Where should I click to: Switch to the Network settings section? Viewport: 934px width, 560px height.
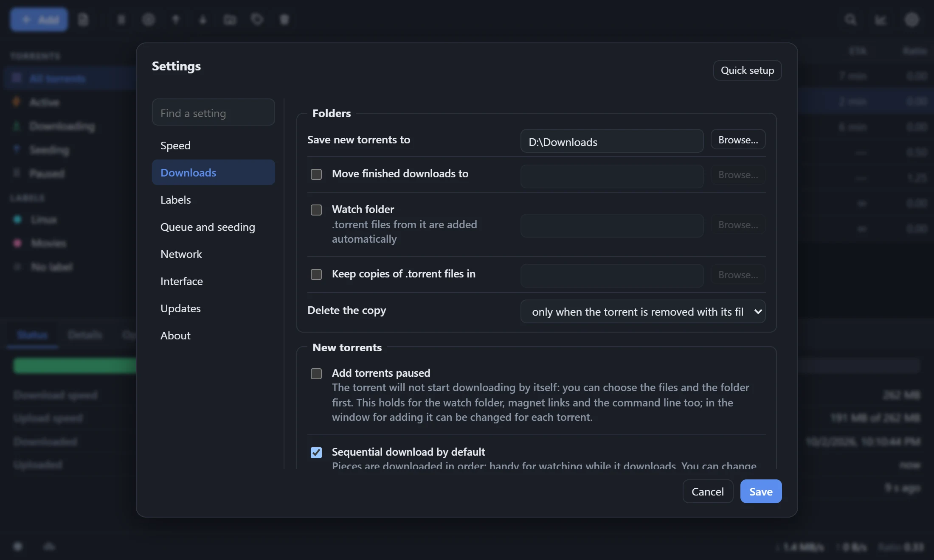213,254
